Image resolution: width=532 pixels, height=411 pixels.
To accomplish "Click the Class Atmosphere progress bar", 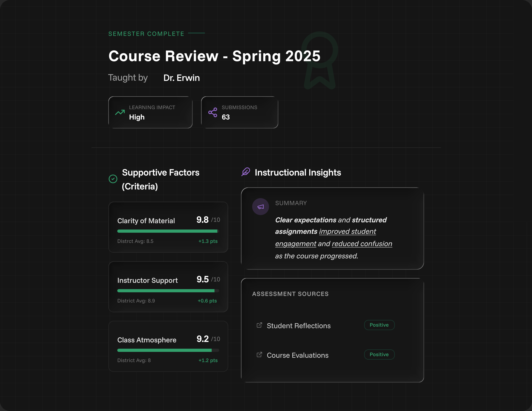I will pos(168,350).
